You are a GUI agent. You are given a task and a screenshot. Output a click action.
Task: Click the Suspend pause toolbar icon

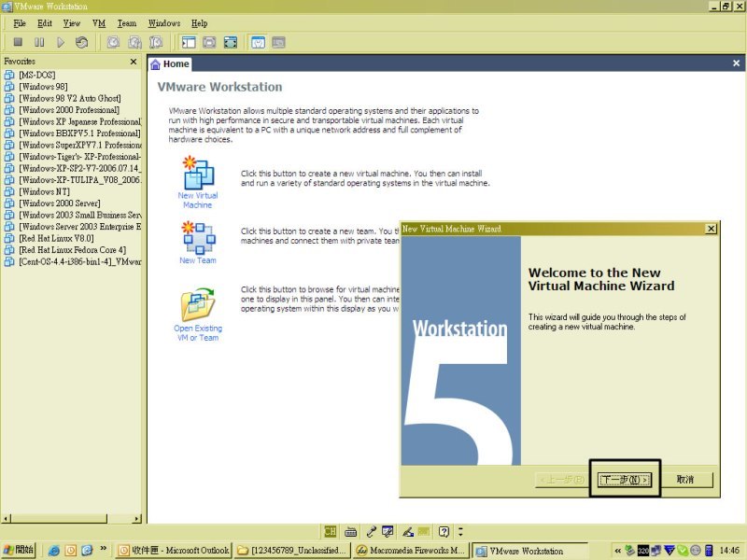click(39, 42)
